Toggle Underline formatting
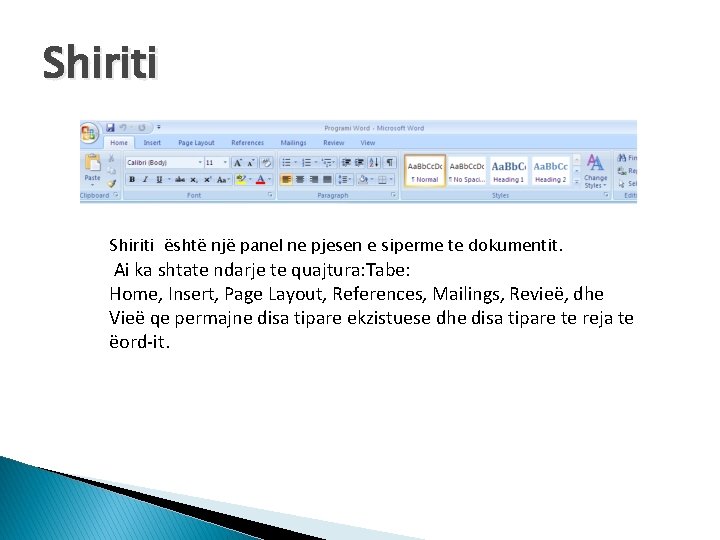Viewport: 720px width, 540px height. tap(159, 180)
